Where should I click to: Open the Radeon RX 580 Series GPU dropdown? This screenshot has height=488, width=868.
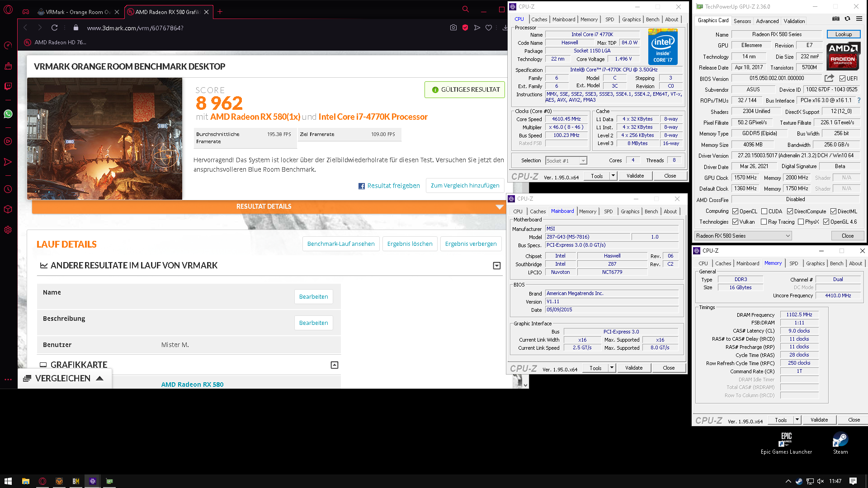(743, 236)
